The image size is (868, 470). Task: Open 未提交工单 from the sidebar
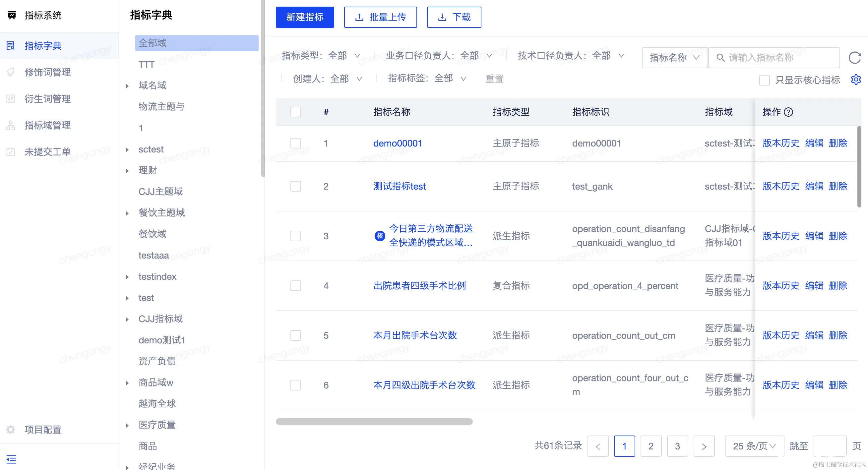click(47, 151)
